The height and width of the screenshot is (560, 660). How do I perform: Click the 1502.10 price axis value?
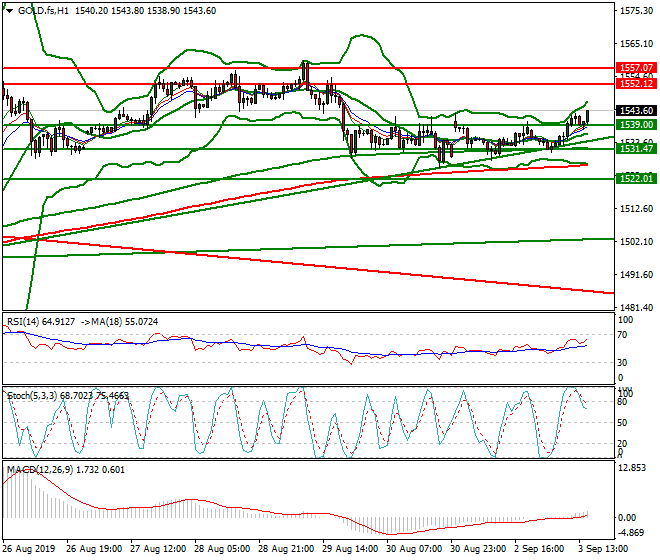pyautogui.click(x=636, y=242)
